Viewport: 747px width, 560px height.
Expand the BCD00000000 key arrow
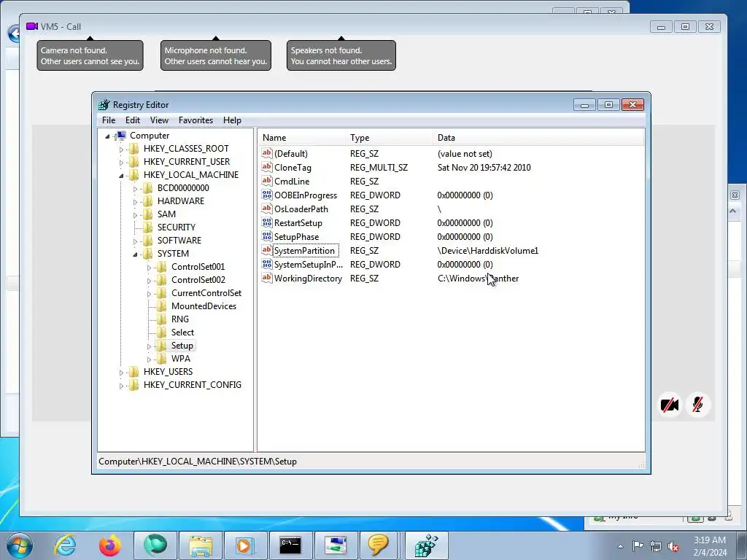pos(135,189)
